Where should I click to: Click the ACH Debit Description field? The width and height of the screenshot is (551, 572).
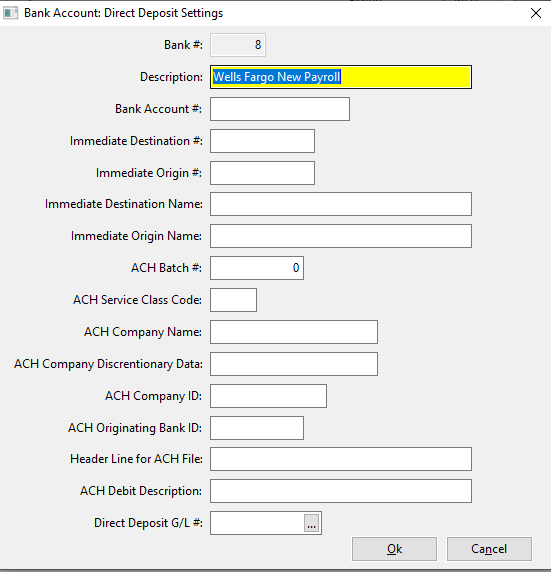(341, 491)
